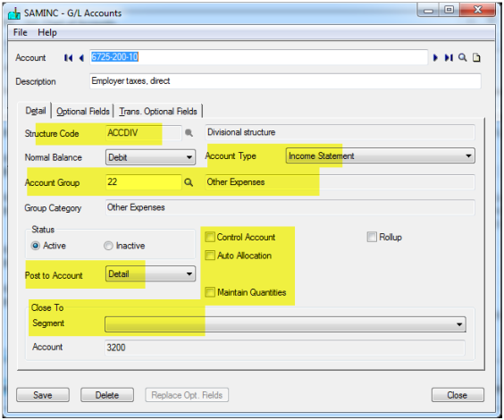Go to previous account record arrow
This screenshot has height=420, width=504.
(81, 58)
